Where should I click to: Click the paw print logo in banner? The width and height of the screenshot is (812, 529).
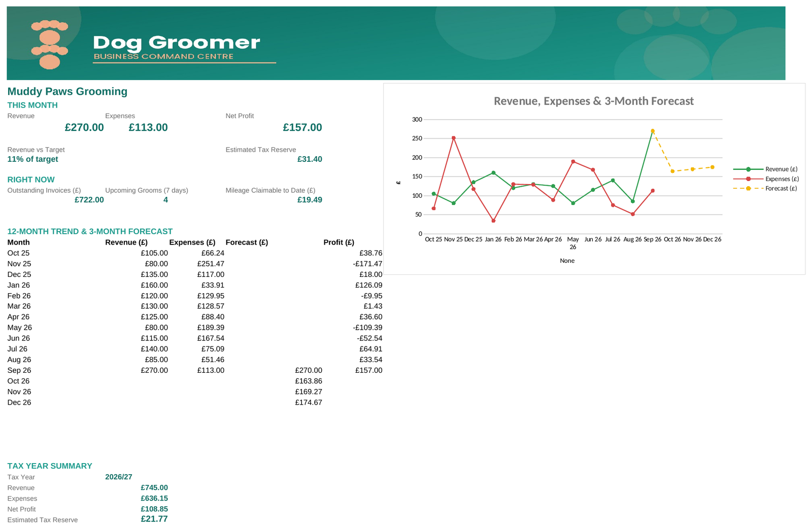click(49, 45)
